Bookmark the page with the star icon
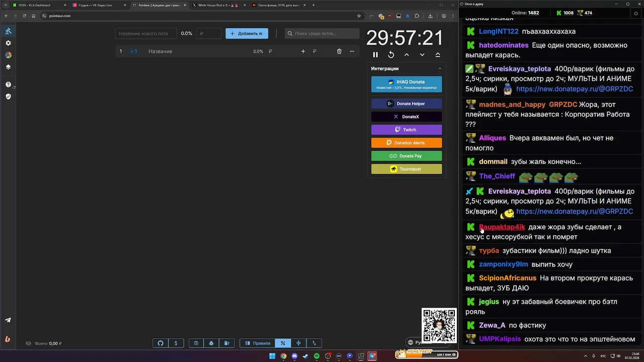Viewport: 644px width, 362px height. (x=359, y=16)
